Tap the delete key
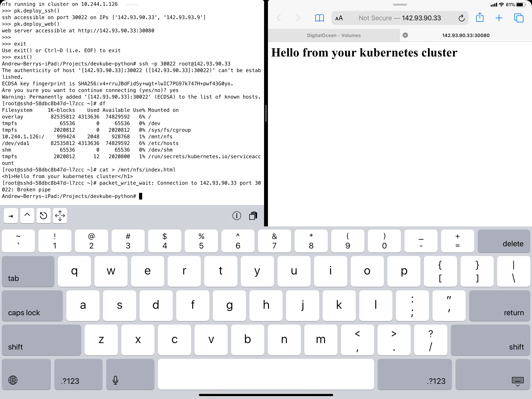Image resolution: width=532 pixels, height=399 pixels. point(504,241)
